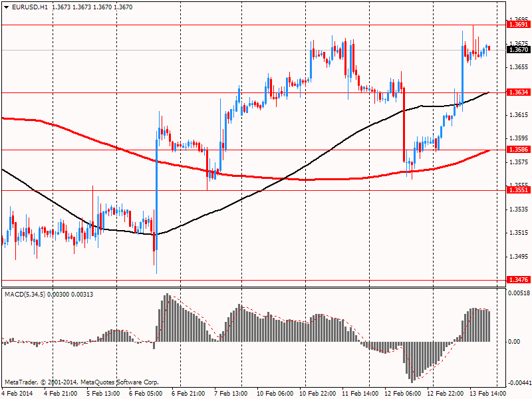532x399 pixels.
Task: Click the 12 Feb 06:00 time label
Action: (403, 394)
